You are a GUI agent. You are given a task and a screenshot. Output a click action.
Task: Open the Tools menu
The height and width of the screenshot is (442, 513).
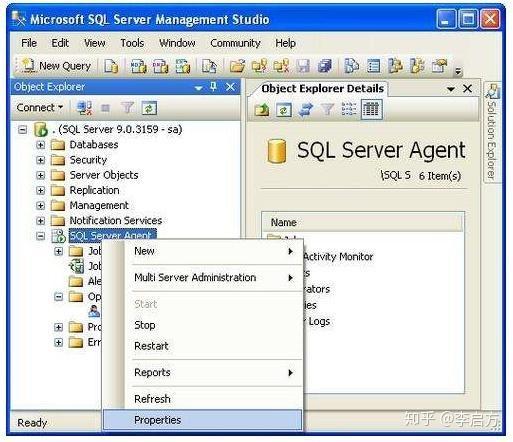coord(132,43)
